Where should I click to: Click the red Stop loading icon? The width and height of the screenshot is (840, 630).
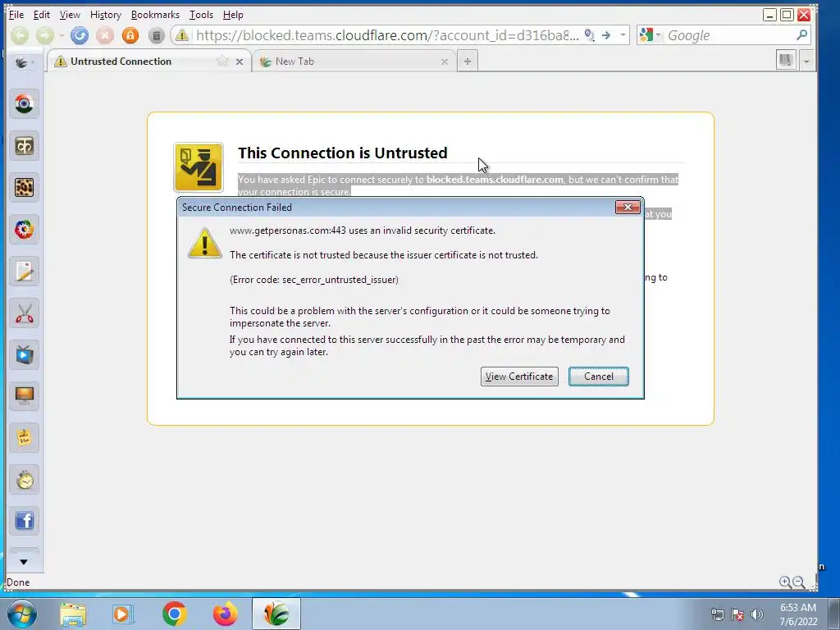[x=105, y=35]
